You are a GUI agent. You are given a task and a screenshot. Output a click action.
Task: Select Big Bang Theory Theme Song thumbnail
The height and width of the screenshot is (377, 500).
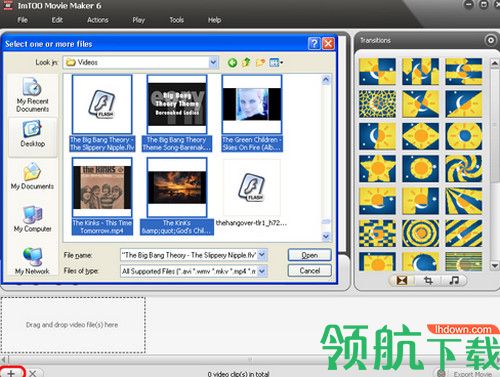pos(177,104)
